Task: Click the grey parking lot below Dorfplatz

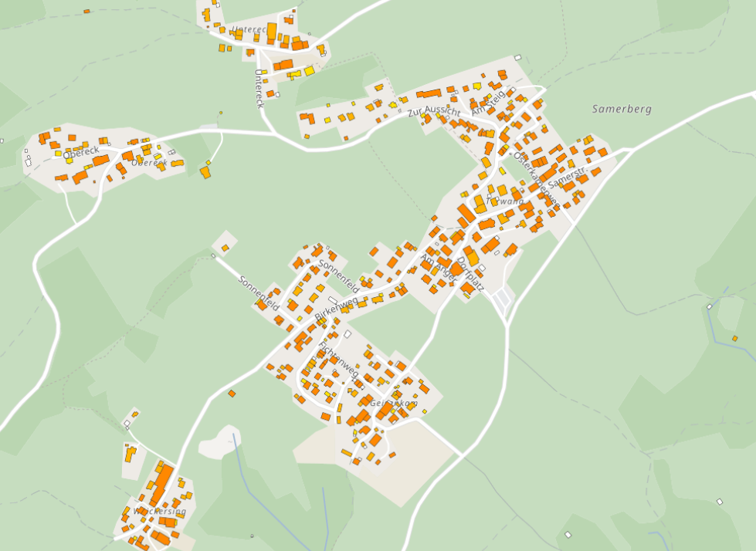Action: click(x=502, y=299)
